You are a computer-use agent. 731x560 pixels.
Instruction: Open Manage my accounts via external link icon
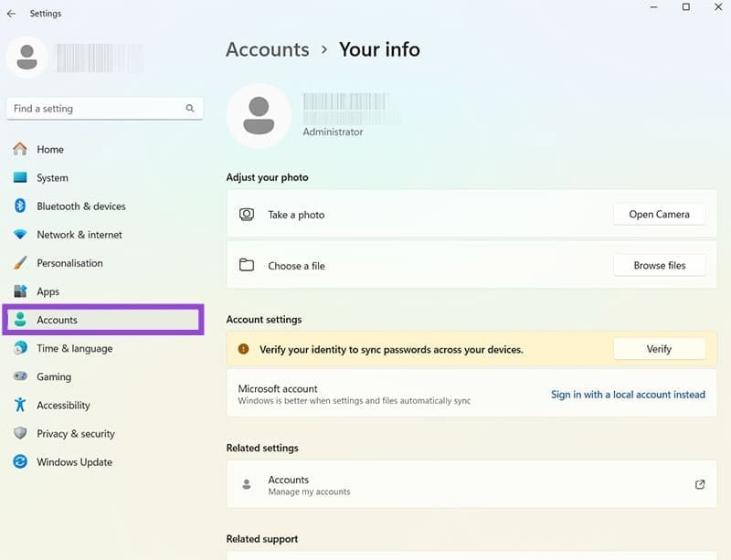click(x=700, y=483)
